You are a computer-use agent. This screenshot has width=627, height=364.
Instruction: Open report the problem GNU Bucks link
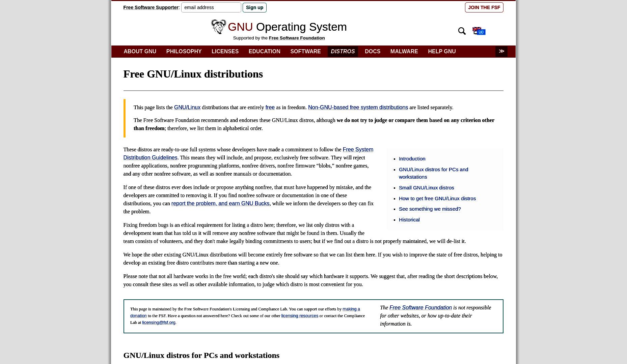220,204
